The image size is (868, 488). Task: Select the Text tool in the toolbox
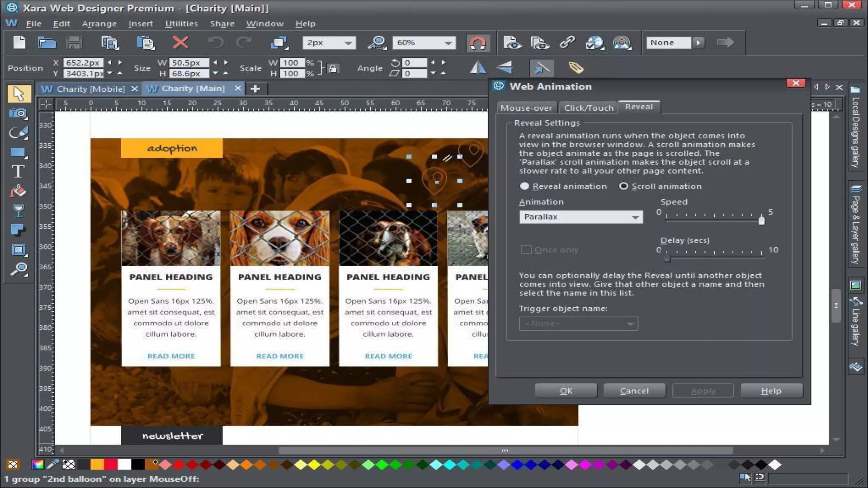[x=18, y=172]
